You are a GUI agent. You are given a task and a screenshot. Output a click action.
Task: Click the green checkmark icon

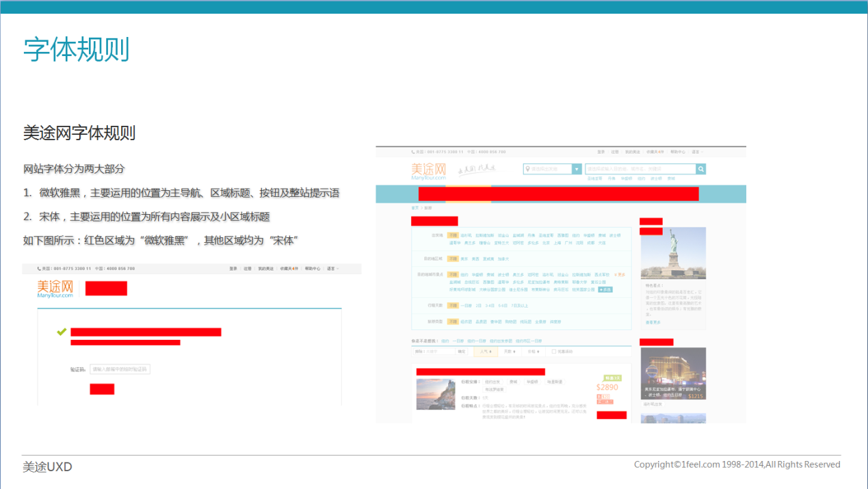pos(62,332)
